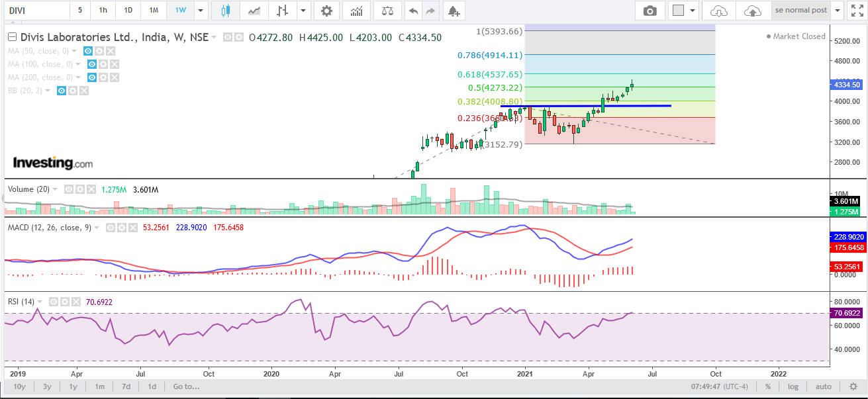The image size is (868, 399).
Task: Toggle visibility of MA 50 indicator
Action: point(87,51)
